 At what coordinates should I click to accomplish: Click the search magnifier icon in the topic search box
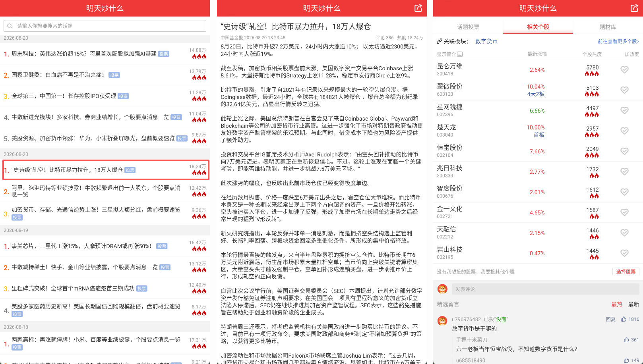point(10,26)
